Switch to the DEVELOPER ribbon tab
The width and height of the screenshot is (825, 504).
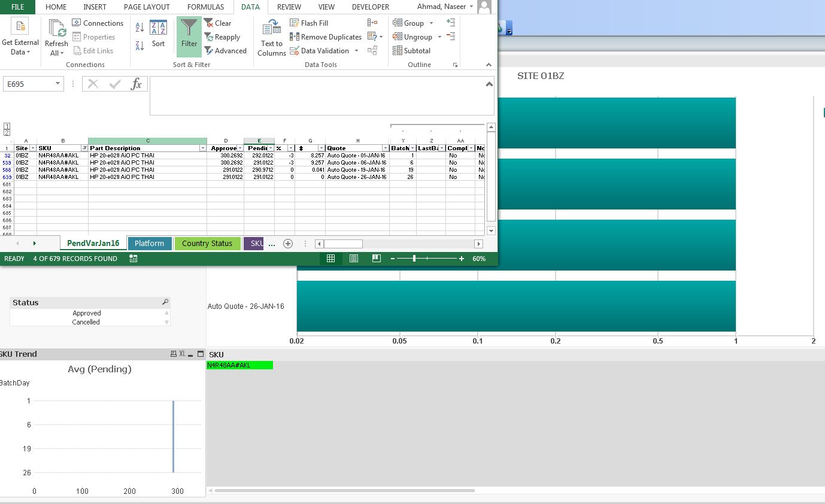coord(371,7)
